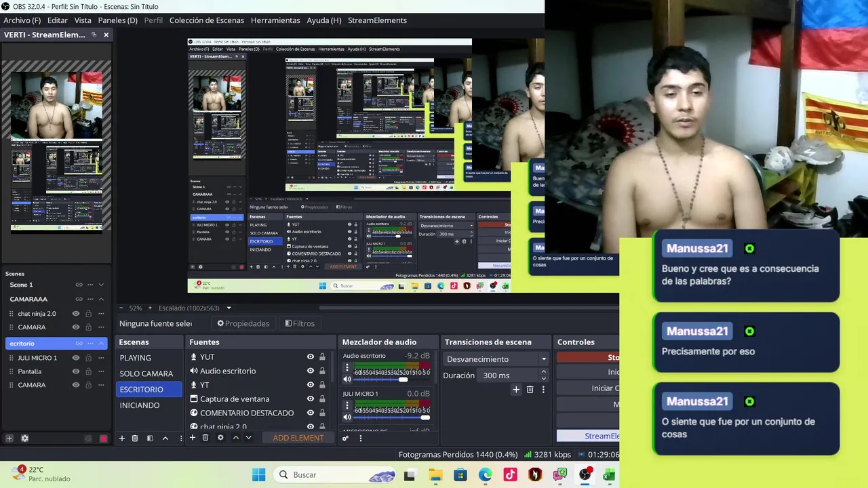Open three-dot options for CAMARAAA
Screen dimensions: 868x488
pyautogui.click(x=90, y=299)
